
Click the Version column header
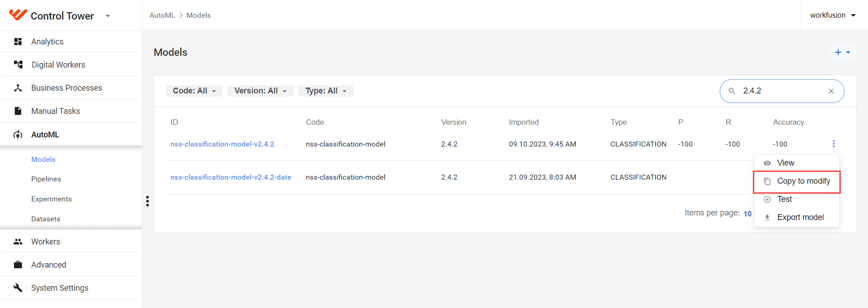tap(454, 122)
